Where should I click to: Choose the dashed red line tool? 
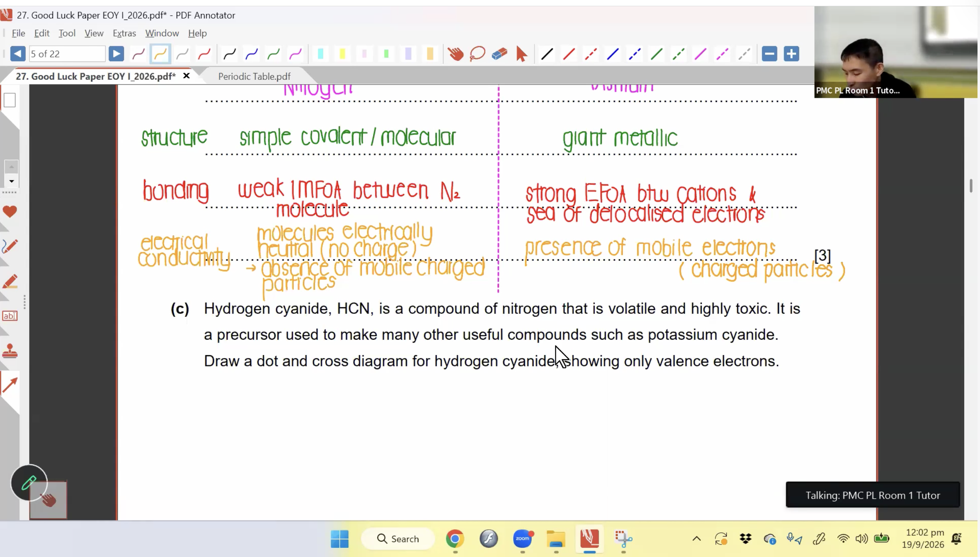click(591, 54)
